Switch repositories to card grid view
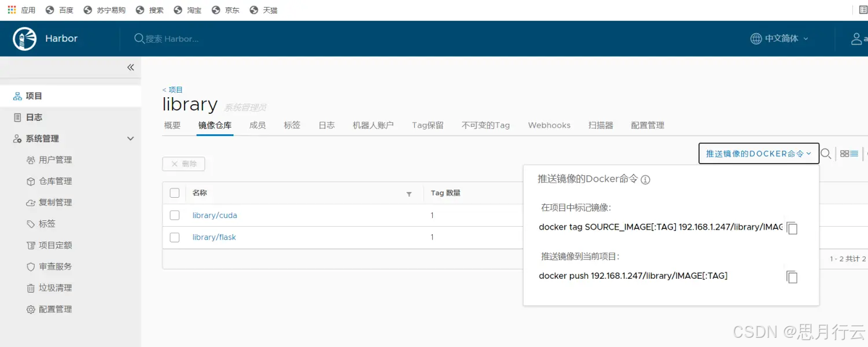The image size is (868, 347). point(844,153)
